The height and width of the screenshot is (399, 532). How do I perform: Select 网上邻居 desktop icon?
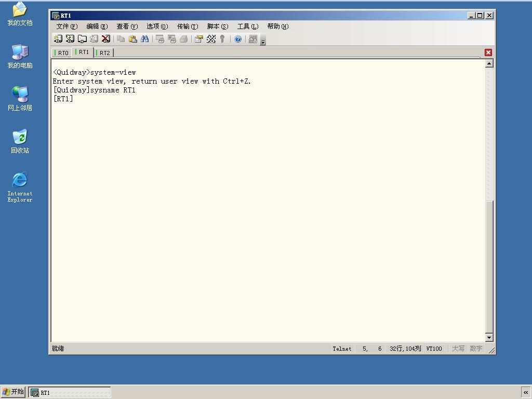tap(20, 99)
